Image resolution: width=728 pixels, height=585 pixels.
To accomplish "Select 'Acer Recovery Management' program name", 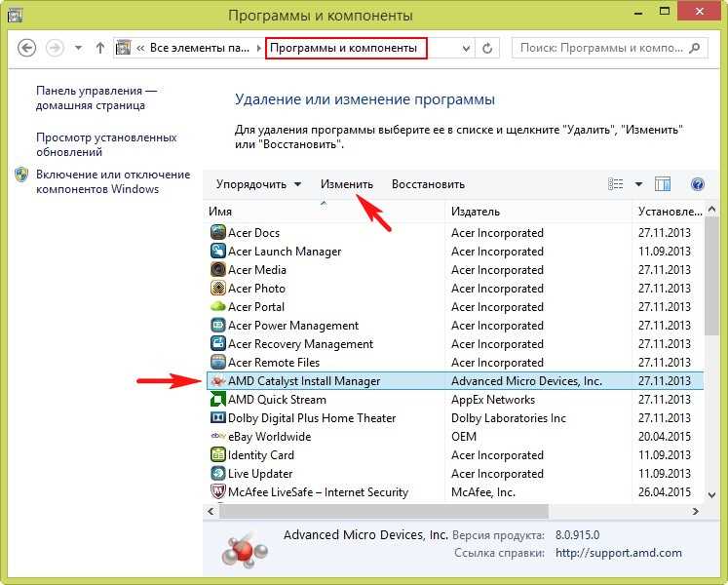I will 300,344.
